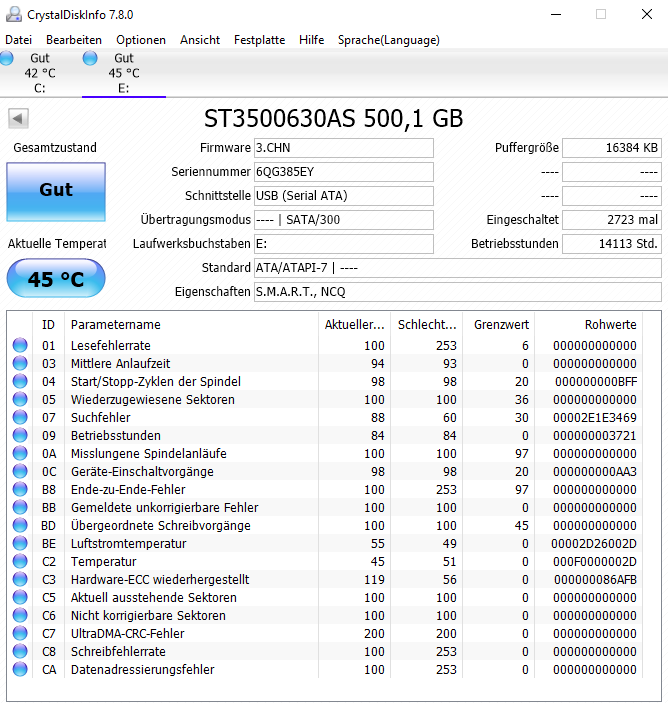Click status orb for Schreibfehlerrate row

[x=20, y=651]
